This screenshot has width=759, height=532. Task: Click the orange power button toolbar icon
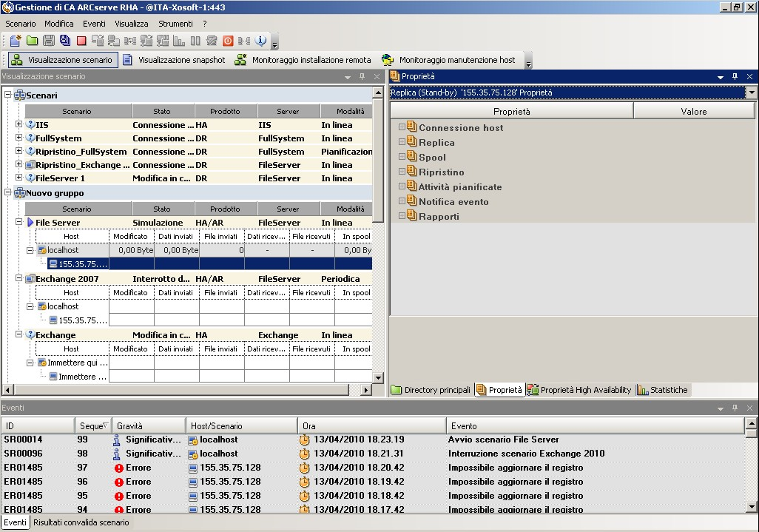tap(228, 41)
